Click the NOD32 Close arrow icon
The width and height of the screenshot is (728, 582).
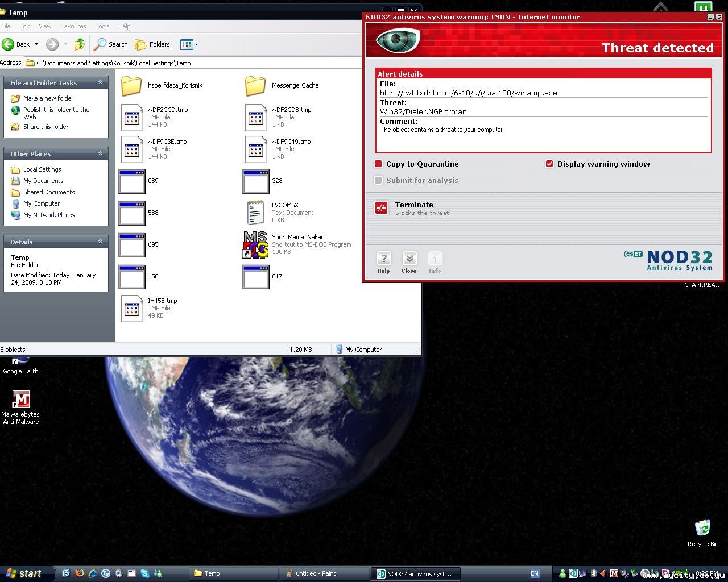(409, 259)
